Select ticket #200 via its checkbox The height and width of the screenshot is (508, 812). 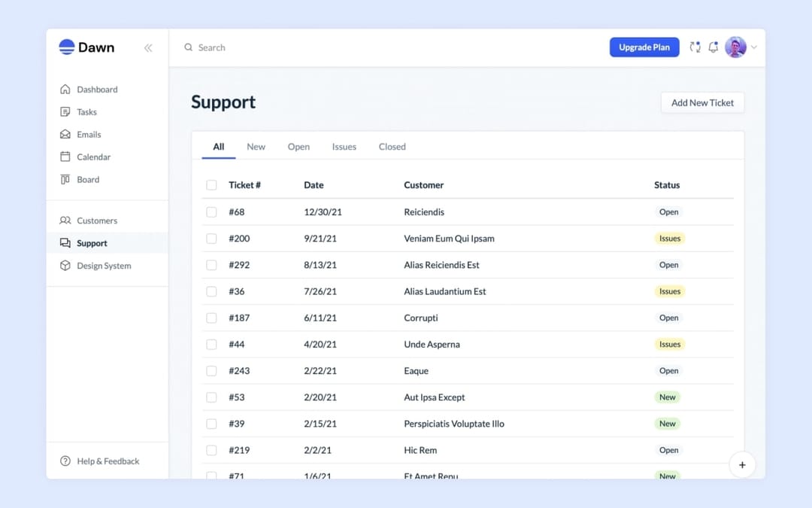(x=211, y=238)
